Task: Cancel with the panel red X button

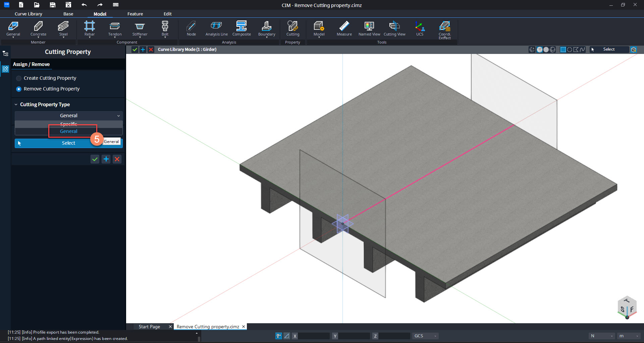Action: 117,159
